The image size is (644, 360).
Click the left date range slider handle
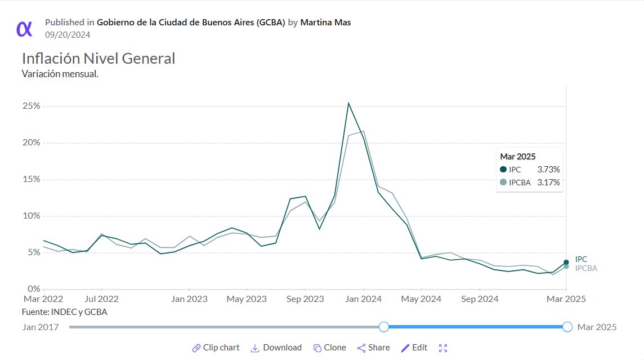[x=384, y=327]
